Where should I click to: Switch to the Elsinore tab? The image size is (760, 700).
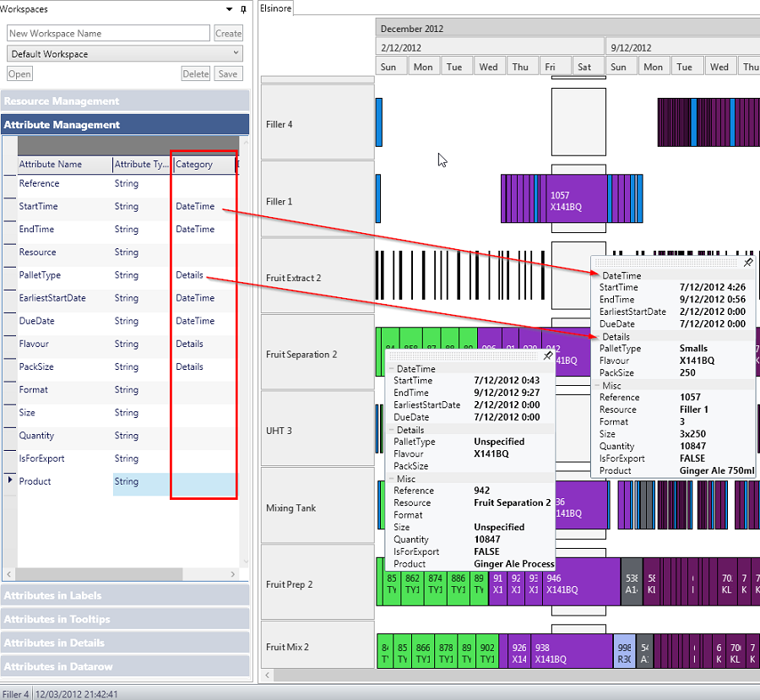click(277, 8)
